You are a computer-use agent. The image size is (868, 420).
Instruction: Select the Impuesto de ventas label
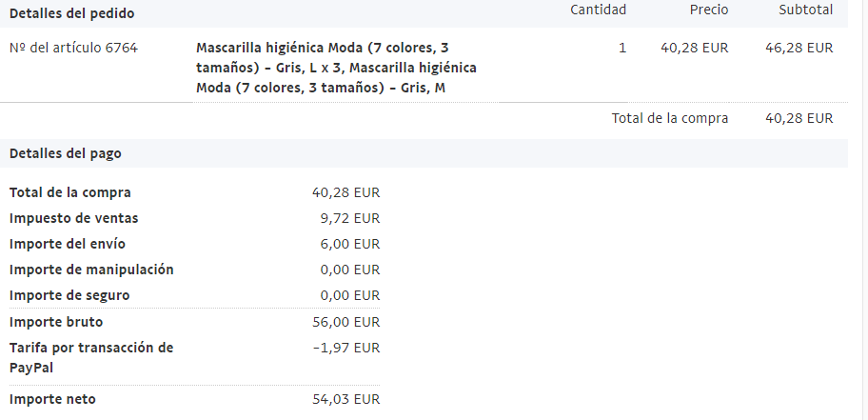(73, 218)
